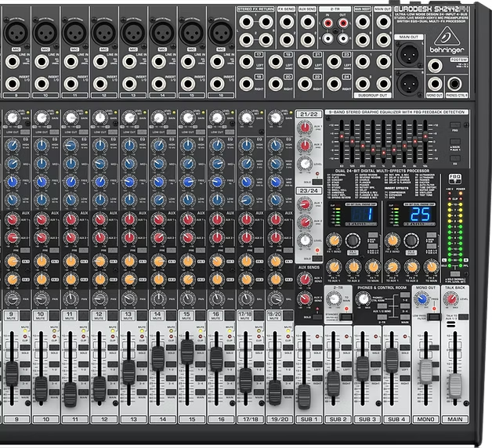Click channel 17/18 FX 1 knob
The height and width of the screenshot is (448, 492).
(x=246, y=261)
